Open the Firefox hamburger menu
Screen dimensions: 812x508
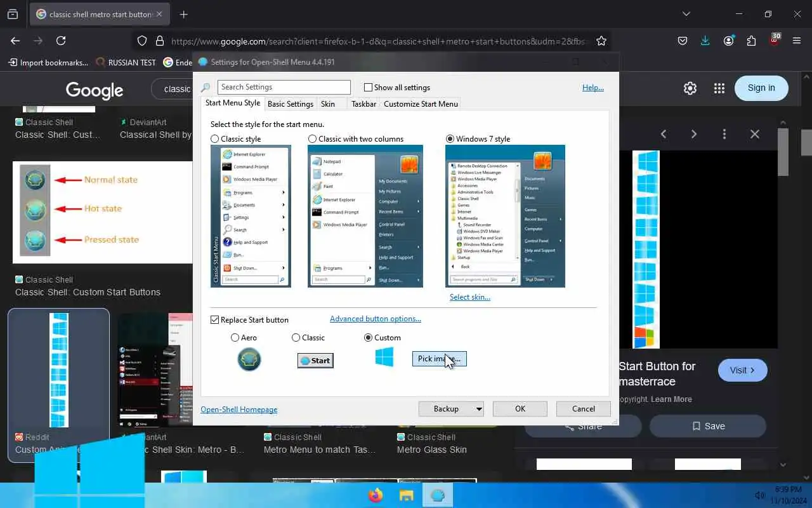[x=797, y=41]
